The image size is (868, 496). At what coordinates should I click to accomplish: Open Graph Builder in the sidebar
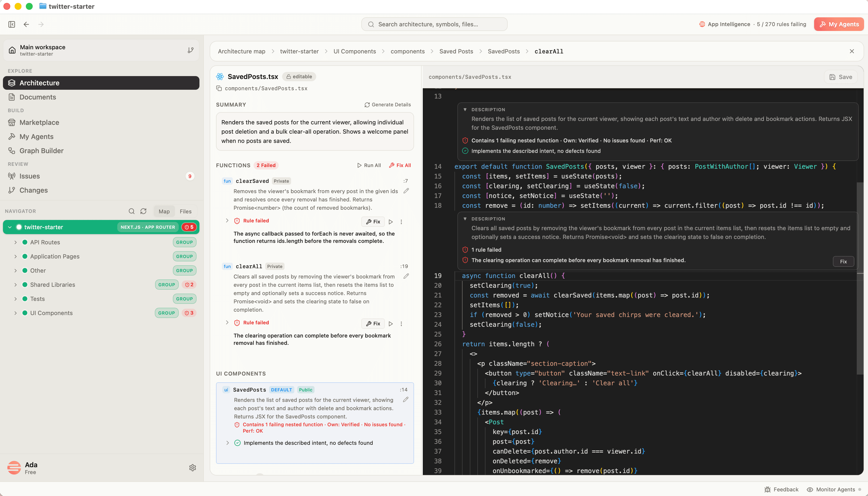pyautogui.click(x=101, y=150)
